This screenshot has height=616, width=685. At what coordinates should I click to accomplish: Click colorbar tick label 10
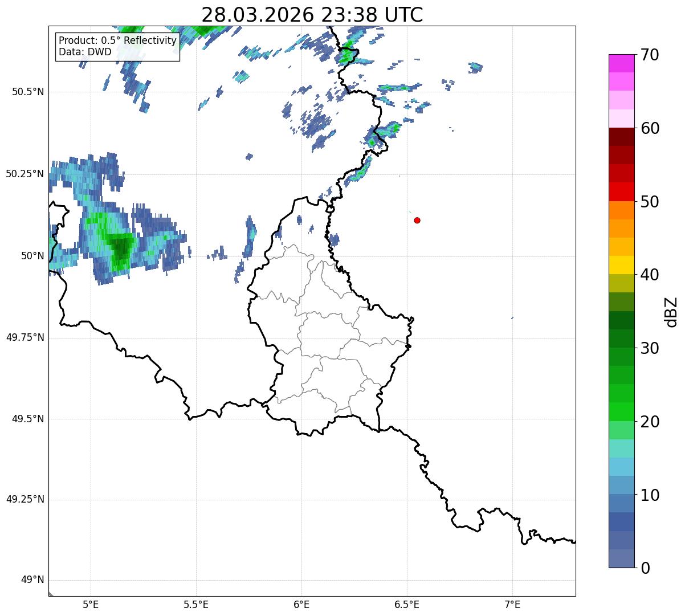650,495
